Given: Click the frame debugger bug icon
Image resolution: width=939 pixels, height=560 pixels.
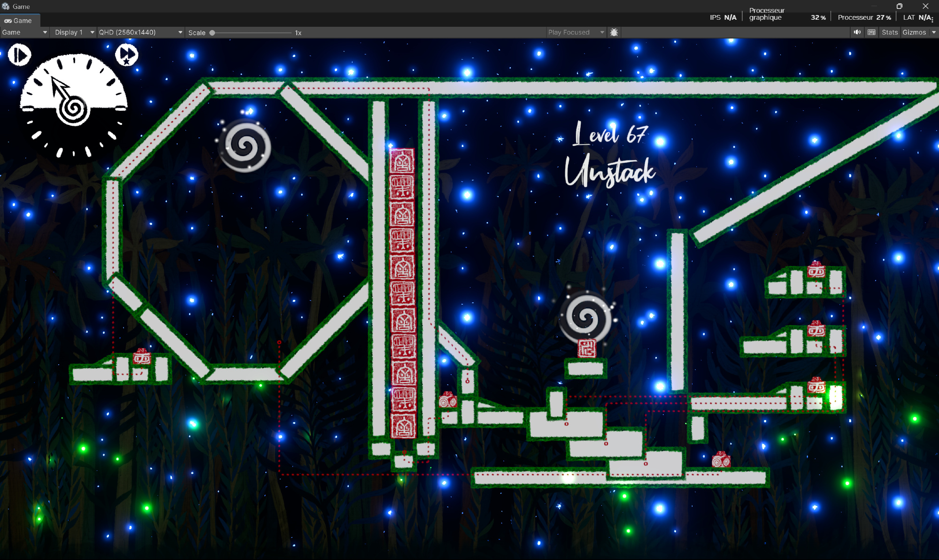Looking at the screenshot, I should pyautogui.click(x=614, y=32).
